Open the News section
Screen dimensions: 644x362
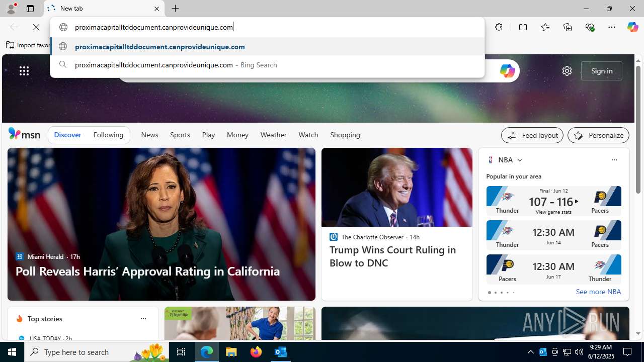point(149,135)
